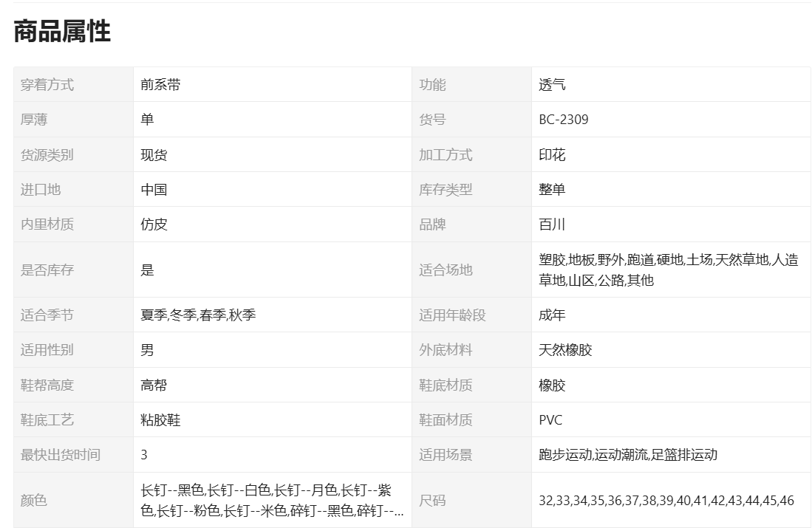The height and width of the screenshot is (528, 812).
Task: Click the 商品属性 heading
Action: point(62,32)
